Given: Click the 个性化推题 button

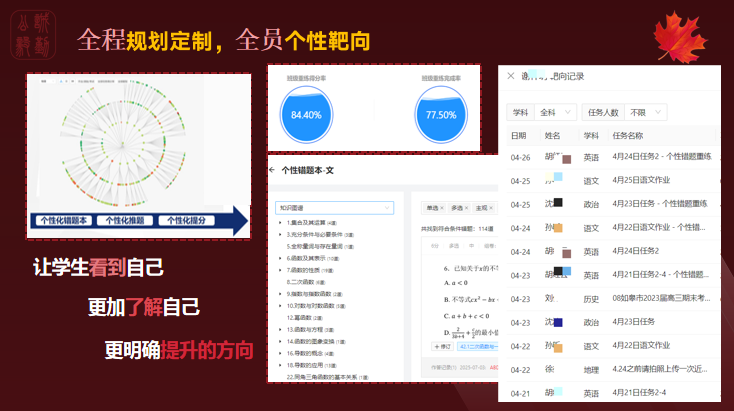Looking at the screenshot, I should click(125, 220).
